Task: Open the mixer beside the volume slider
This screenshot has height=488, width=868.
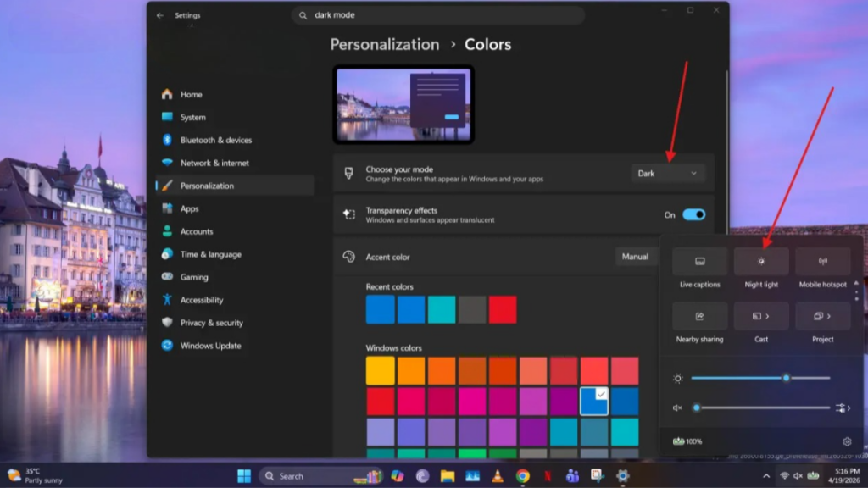Action: tap(843, 408)
